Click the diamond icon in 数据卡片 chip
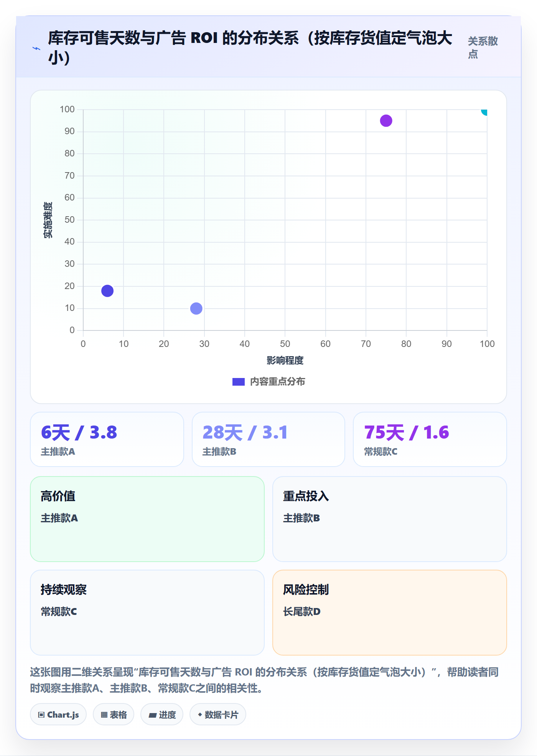This screenshot has height=756, width=537. [x=200, y=715]
